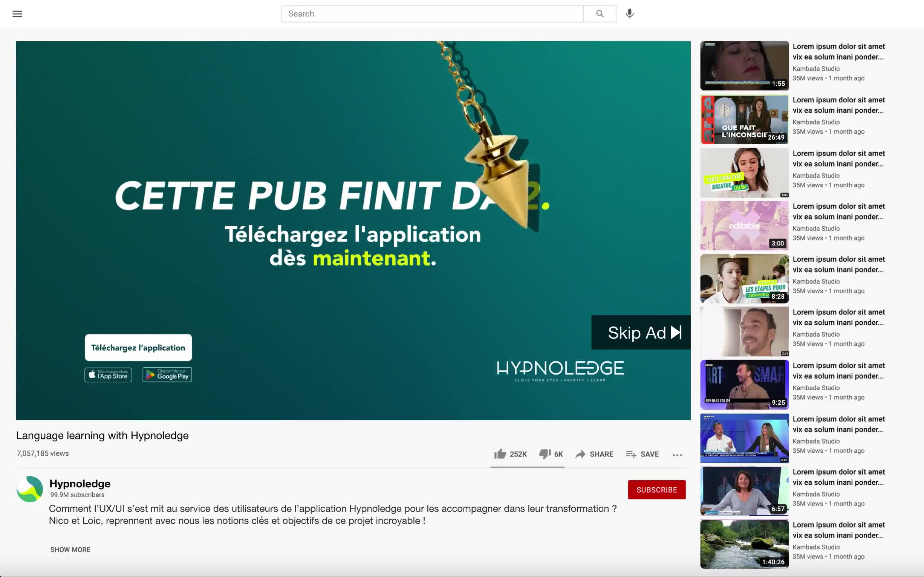Screen dimensions: 924x577
Task: Open the 1:55 sleeping woman video thumbnail
Action: pyautogui.click(x=744, y=66)
